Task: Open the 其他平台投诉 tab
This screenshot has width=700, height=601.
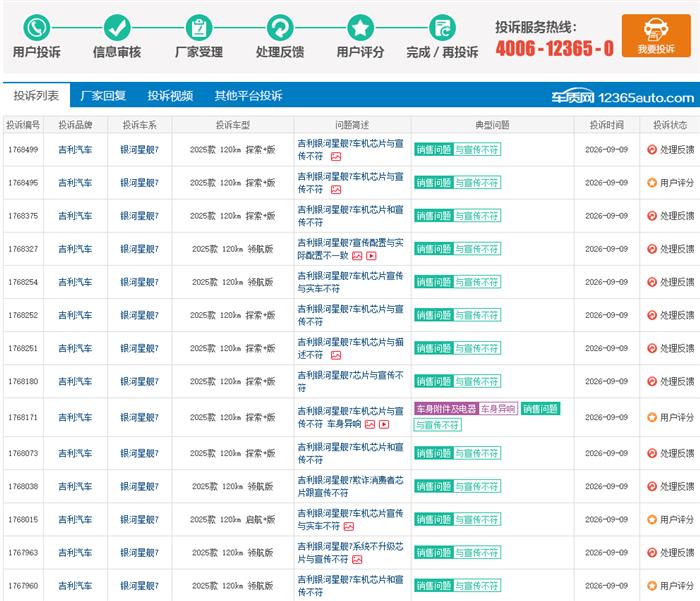Action: (x=248, y=96)
